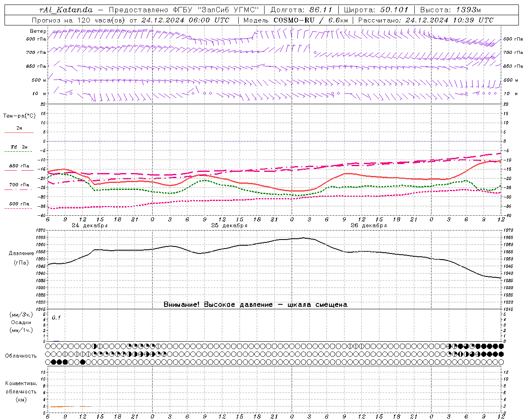Viewport: 525px width, 420px height.
Task: Click the 25 декабря date label
Action: (x=229, y=226)
